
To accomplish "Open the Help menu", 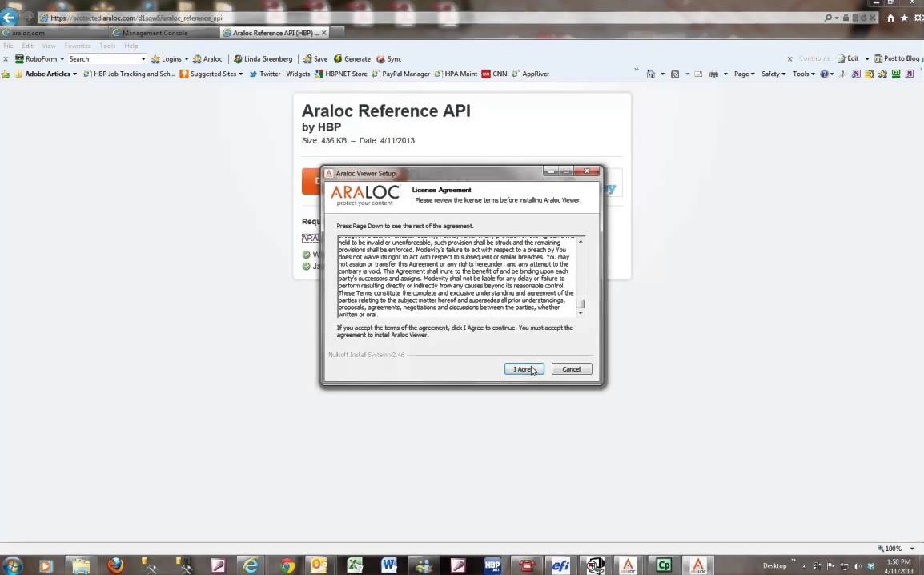I will [x=131, y=46].
